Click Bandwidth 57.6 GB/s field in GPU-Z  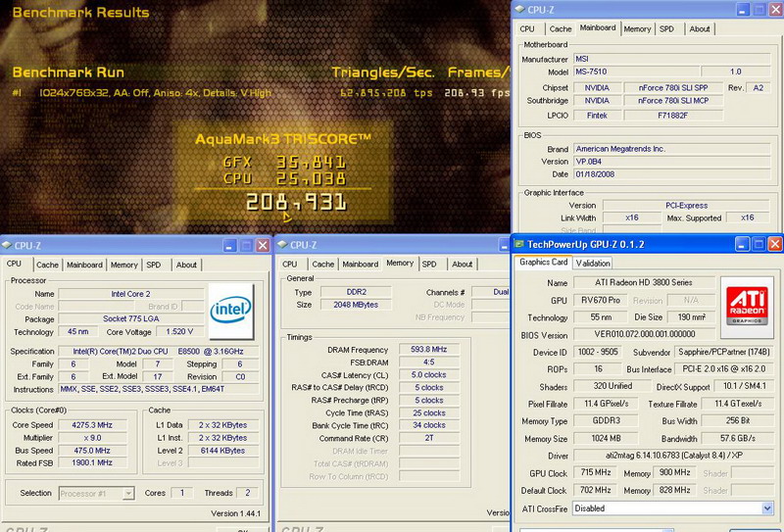click(x=738, y=439)
